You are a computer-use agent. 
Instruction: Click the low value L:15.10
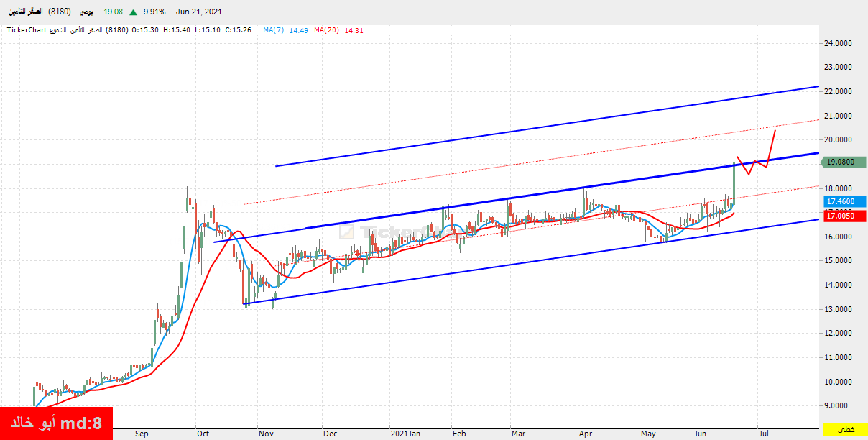[207, 30]
